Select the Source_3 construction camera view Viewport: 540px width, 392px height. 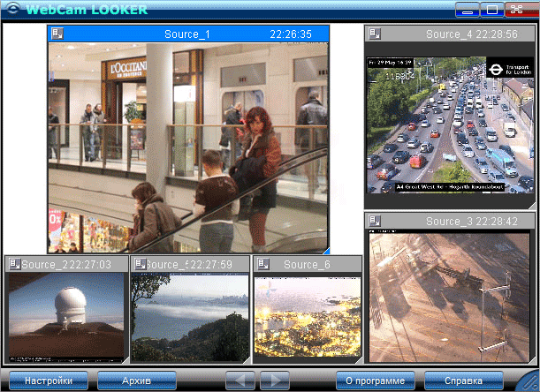[449, 297]
